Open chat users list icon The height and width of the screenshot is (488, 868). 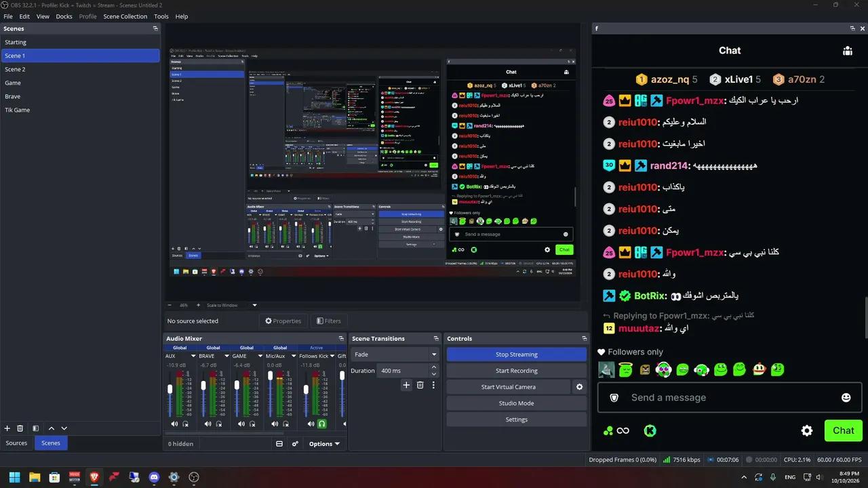847,51
